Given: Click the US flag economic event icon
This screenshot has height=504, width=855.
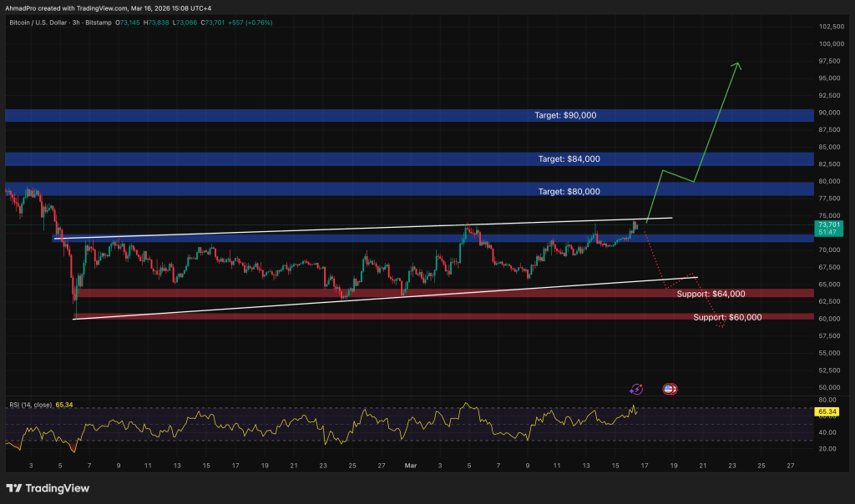Looking at the screenshot, I should click(x=670, y=389).
